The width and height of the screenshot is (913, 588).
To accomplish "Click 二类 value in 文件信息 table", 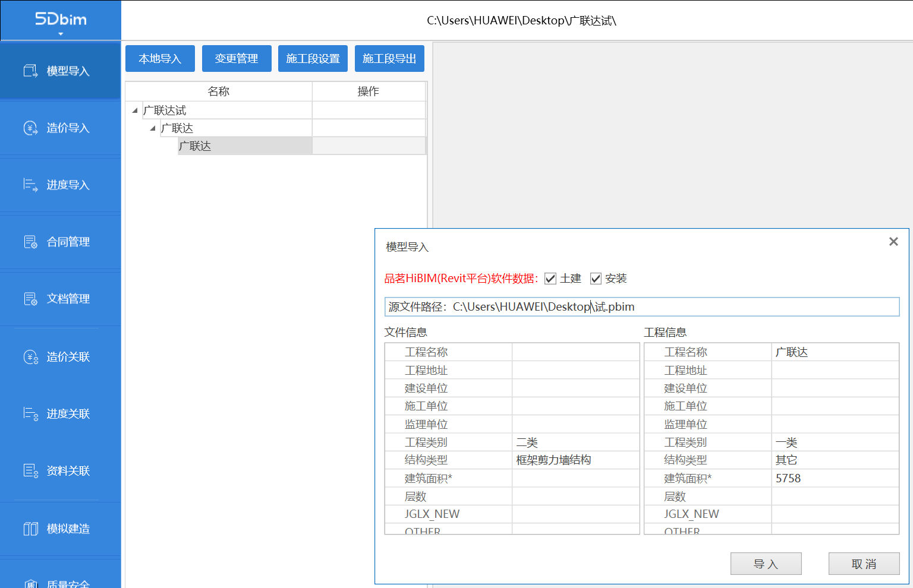I will pyautogui.click(x=527, y=442).
